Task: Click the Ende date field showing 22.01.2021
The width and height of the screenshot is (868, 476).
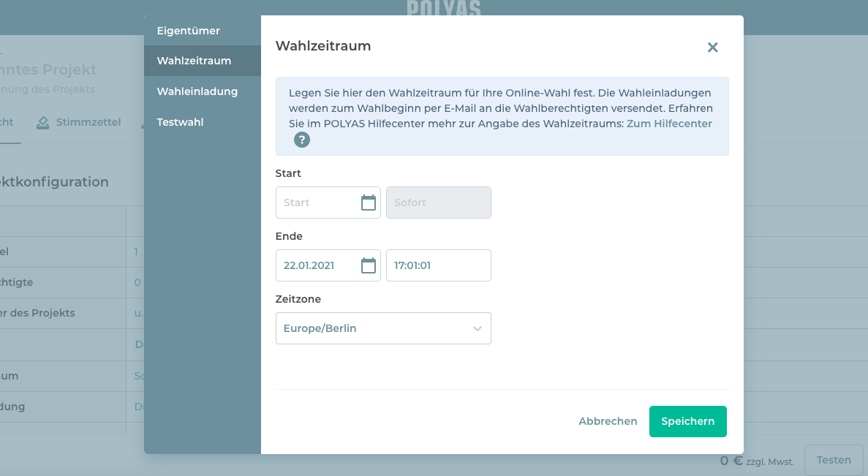Action: [318, 265]
